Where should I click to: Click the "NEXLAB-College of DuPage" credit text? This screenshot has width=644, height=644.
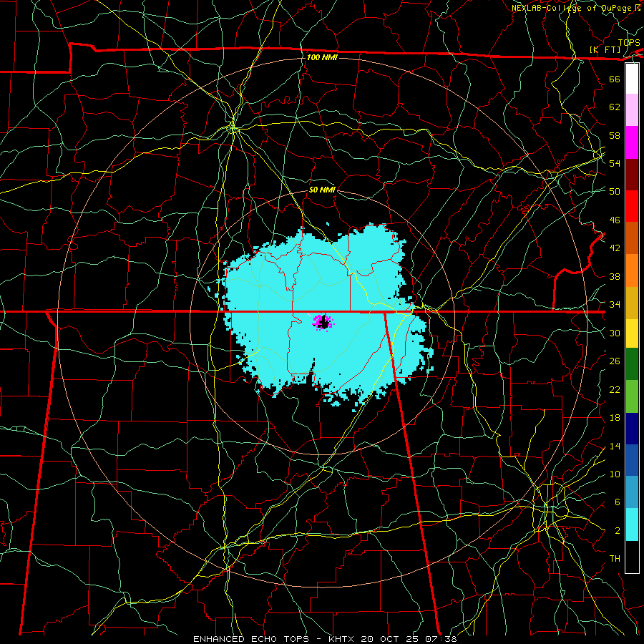[x=572, y=8]
